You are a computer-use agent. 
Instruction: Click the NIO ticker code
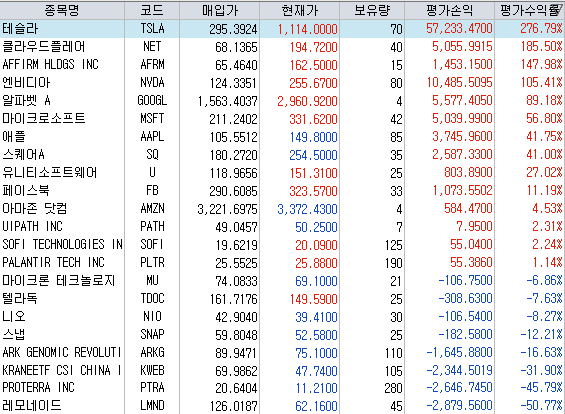[x=152, y=317]
